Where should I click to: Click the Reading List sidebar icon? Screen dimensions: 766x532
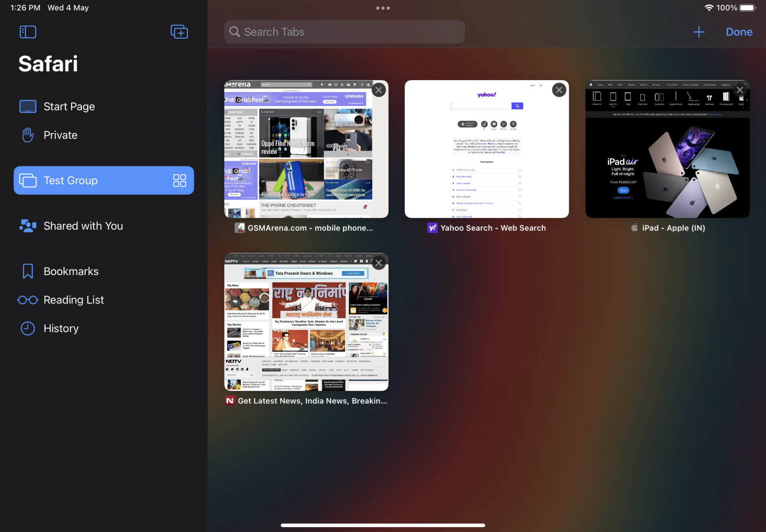[28, 299]
